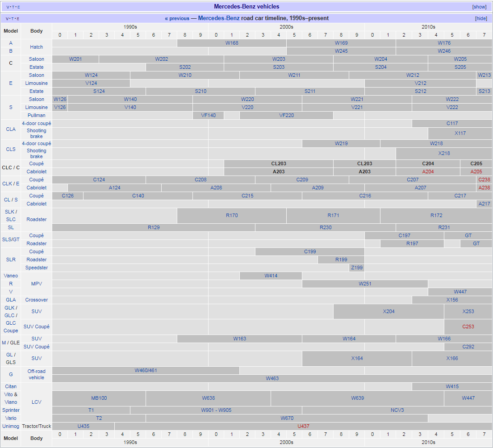Open the W211 model link
Screen dimensions: 493x448
[x=294, y=75]
